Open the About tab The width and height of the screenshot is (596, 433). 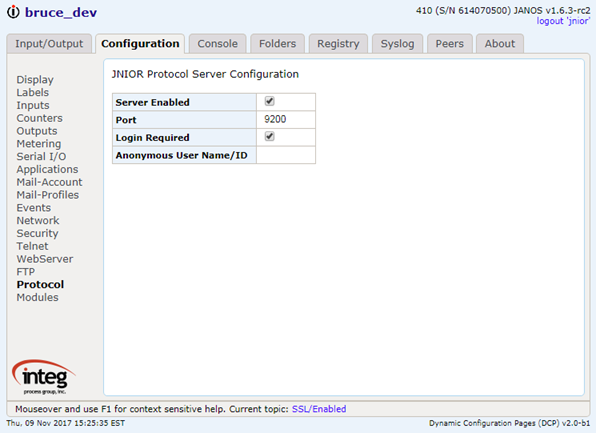pos(500,44)
